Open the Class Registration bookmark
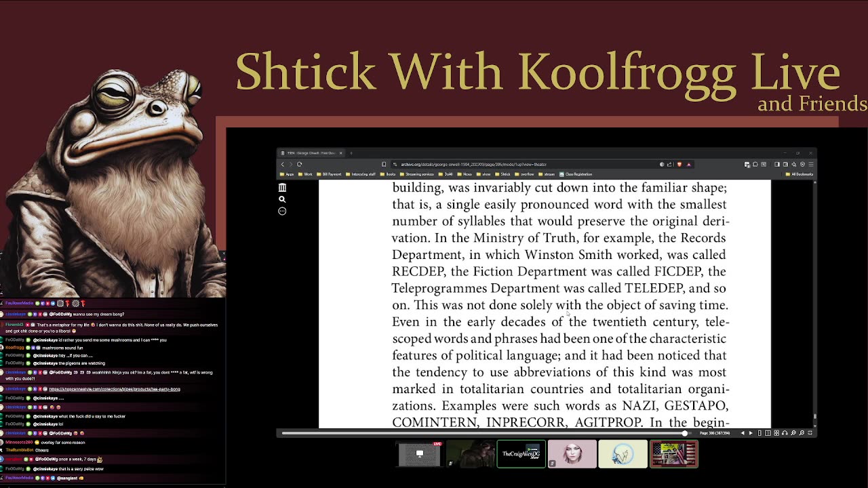 click(576, 174)
